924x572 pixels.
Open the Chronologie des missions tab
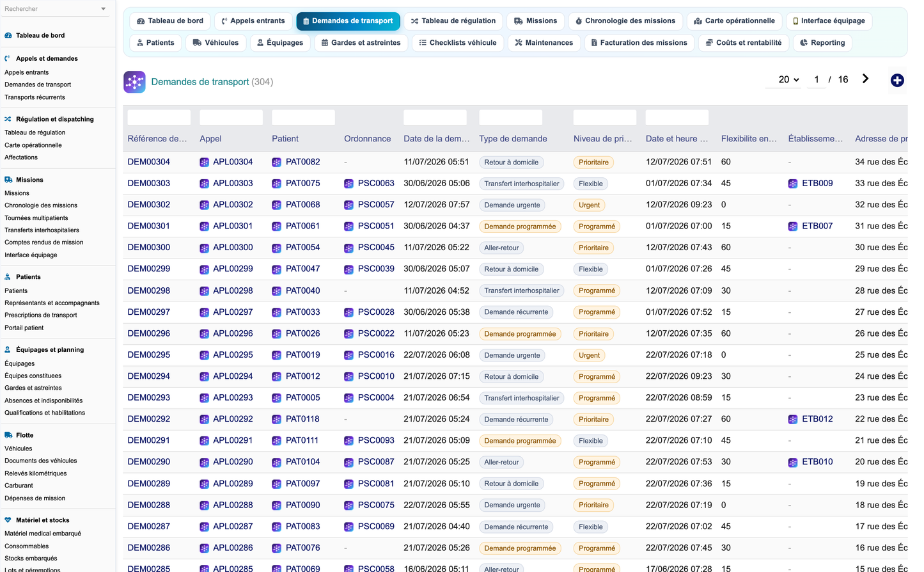(x=625, y=21)
